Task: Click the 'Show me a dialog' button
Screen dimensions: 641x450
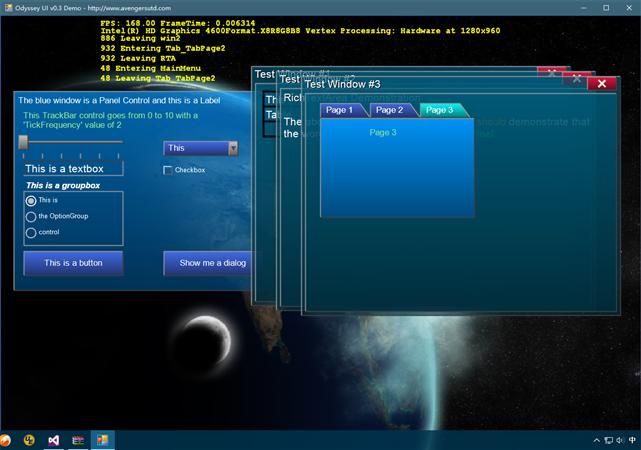Action: point(208,263)
